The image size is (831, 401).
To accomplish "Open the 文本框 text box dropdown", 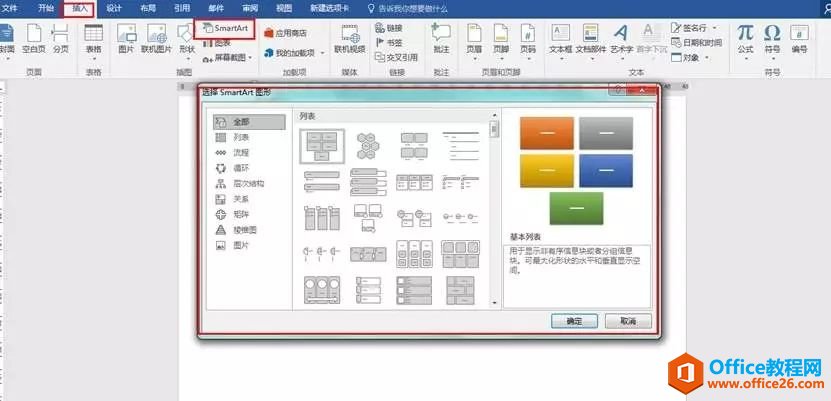I will (561, 58).
